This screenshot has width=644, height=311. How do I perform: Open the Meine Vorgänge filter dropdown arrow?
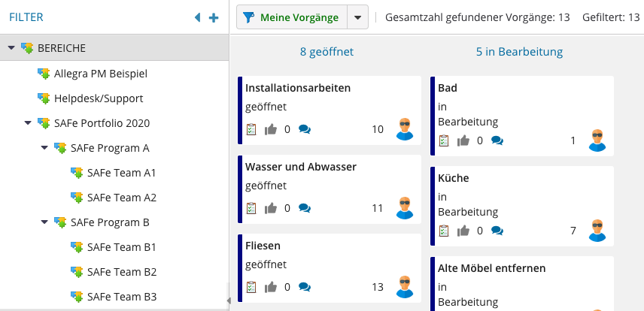[x=358, y=17]
